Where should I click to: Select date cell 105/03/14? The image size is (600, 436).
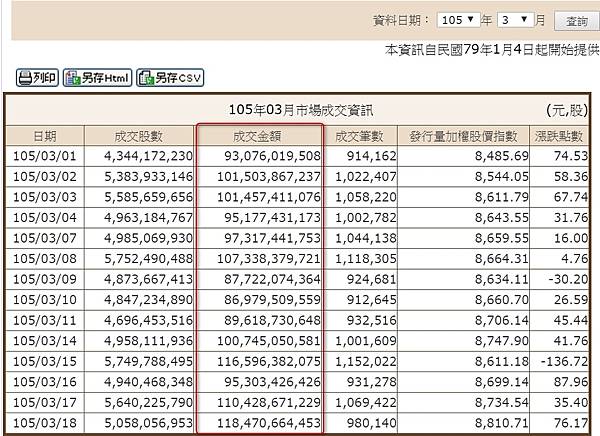coord(45,341)
